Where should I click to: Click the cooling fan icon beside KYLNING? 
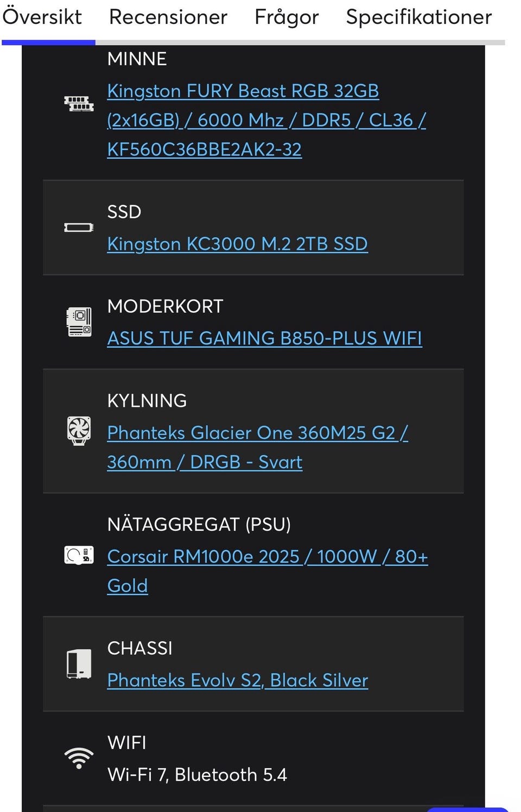click(79, 431)
